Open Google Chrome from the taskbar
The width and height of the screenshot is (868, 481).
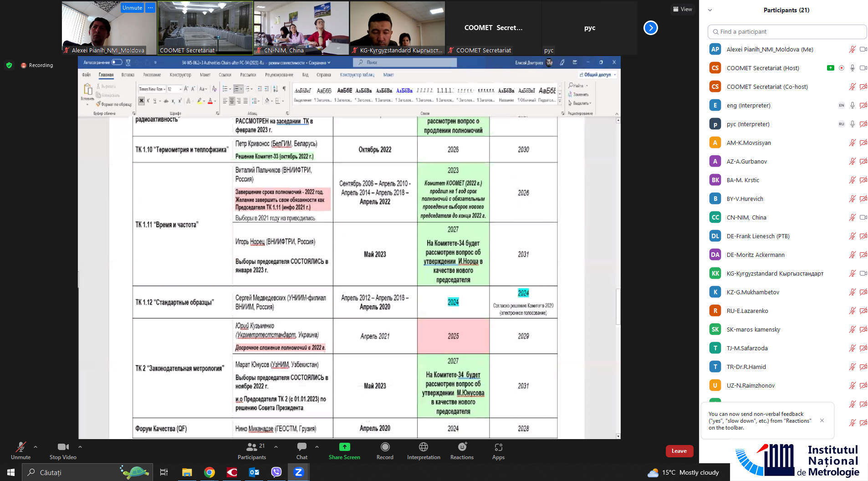[x=209, y=472]
